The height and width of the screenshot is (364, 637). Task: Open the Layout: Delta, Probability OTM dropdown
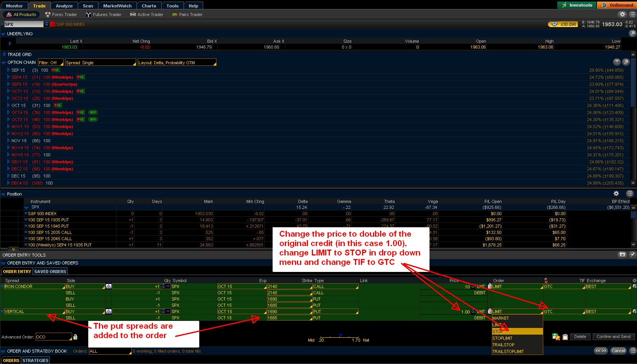coord(177,63)
